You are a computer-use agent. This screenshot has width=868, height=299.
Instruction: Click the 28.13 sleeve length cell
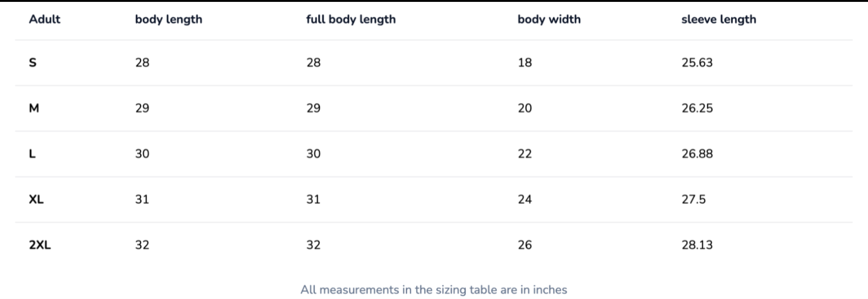[697, 245]
